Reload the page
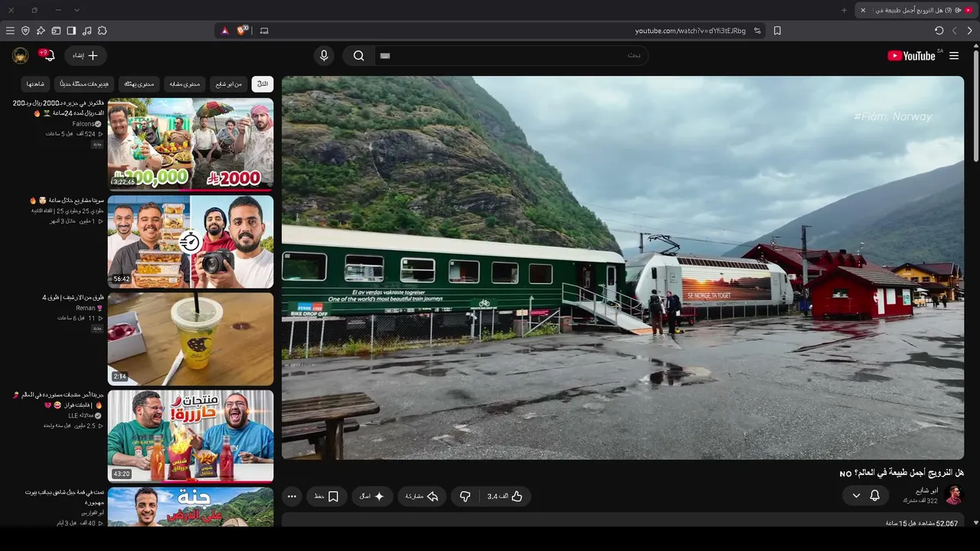Screen dimensions: 980x551 click(x=939, y=31)
